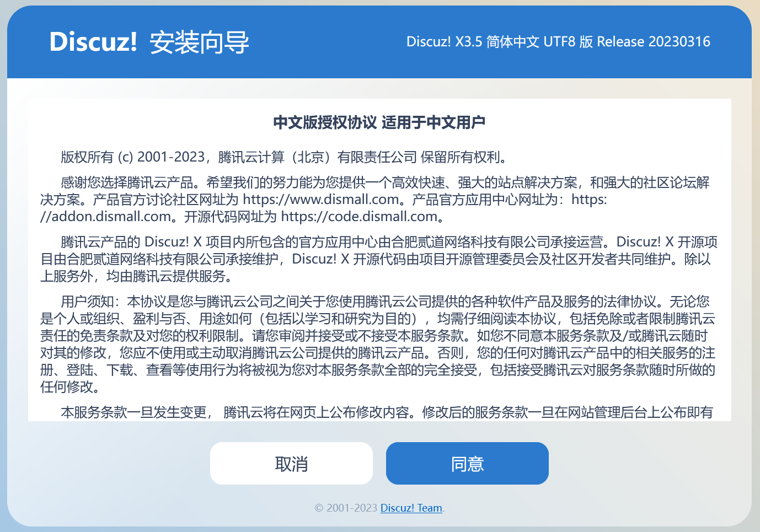
Task: Select the 安装向导 title text
Action: (199, 41)
